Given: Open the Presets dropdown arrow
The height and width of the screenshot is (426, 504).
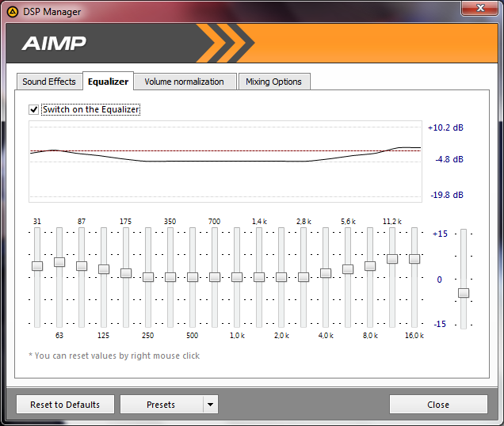Looking at the screenshot, I should [211, 405].
